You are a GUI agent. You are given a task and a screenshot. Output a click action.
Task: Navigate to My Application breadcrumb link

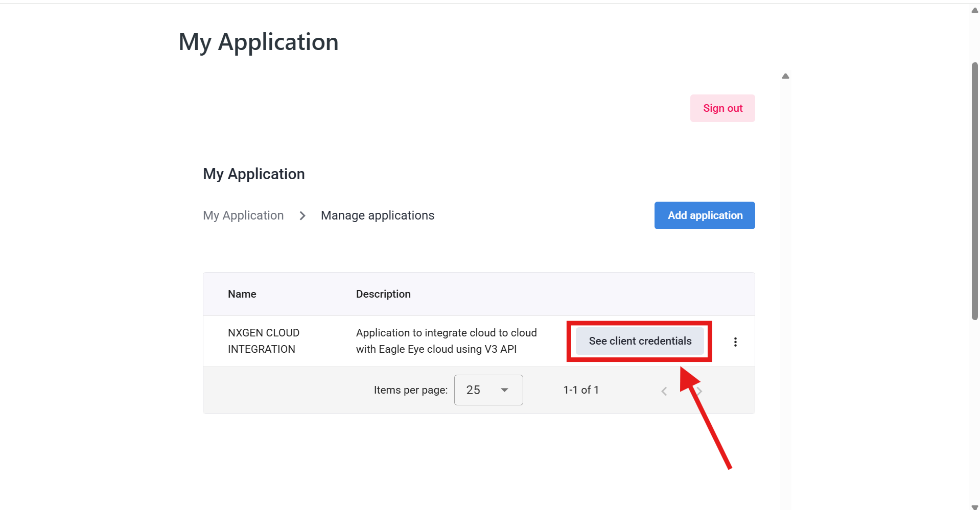coord(243,215)
